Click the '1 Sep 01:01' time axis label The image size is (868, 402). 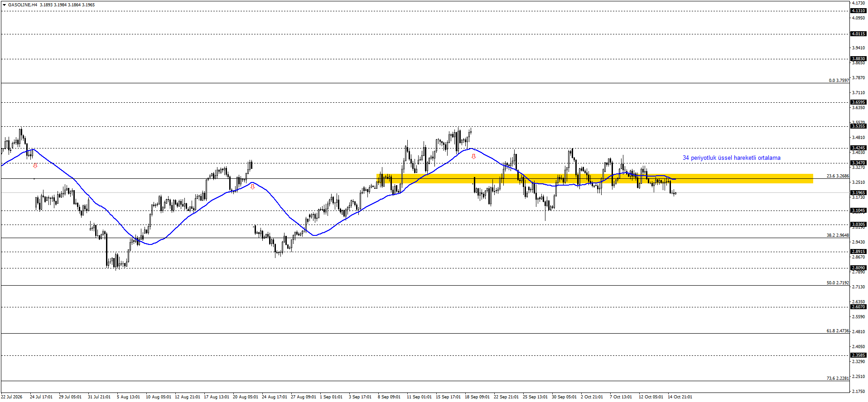click(x=331, y=397)
